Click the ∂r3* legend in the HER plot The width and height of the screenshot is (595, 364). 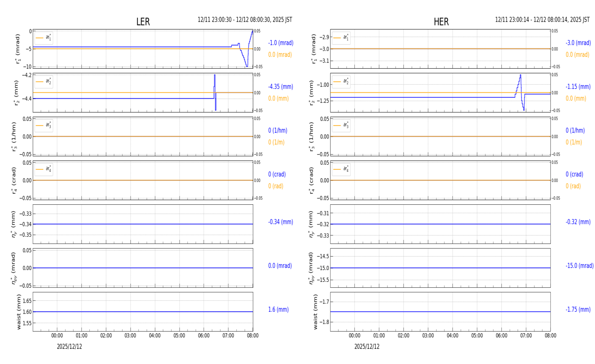(341, 126)
